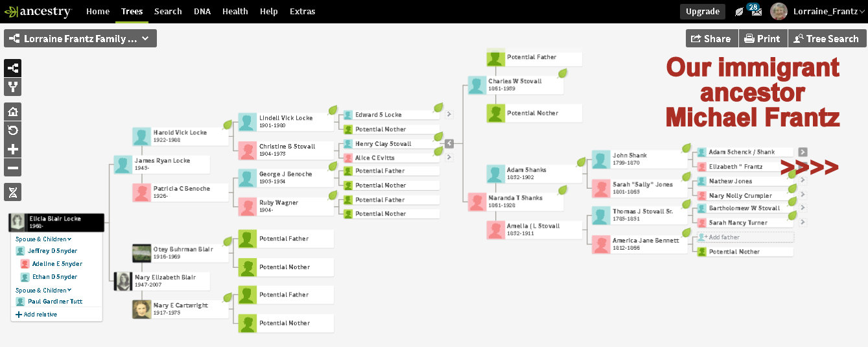Expand ancestors arrow beside Edward S Locke
This screenshot has height=347, width=868.
(x=449, y=115)
